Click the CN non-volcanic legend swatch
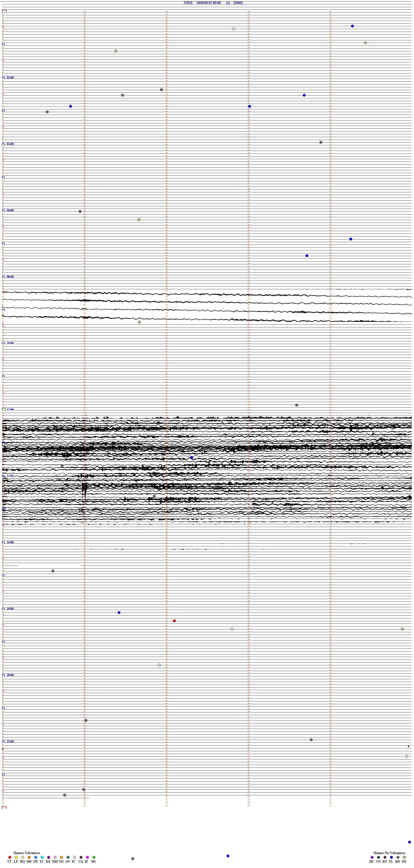 tap(379, 857)
